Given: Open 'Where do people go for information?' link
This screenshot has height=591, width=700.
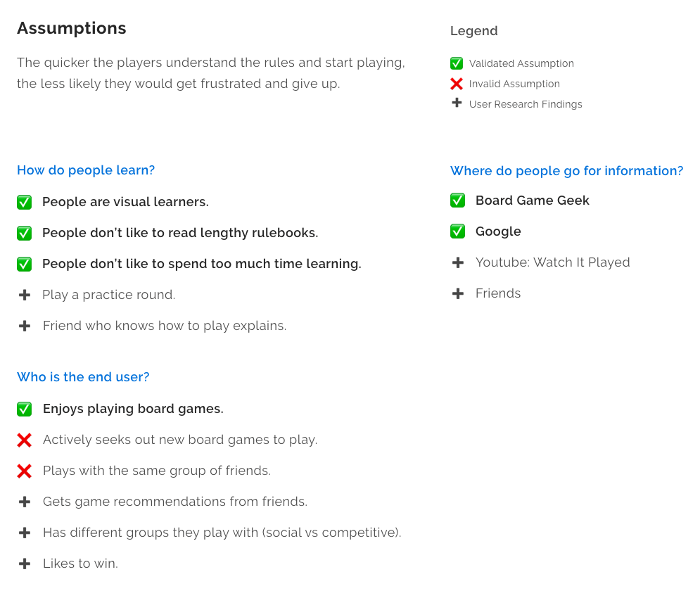Looking at the screenshot, I should (566, 171).
